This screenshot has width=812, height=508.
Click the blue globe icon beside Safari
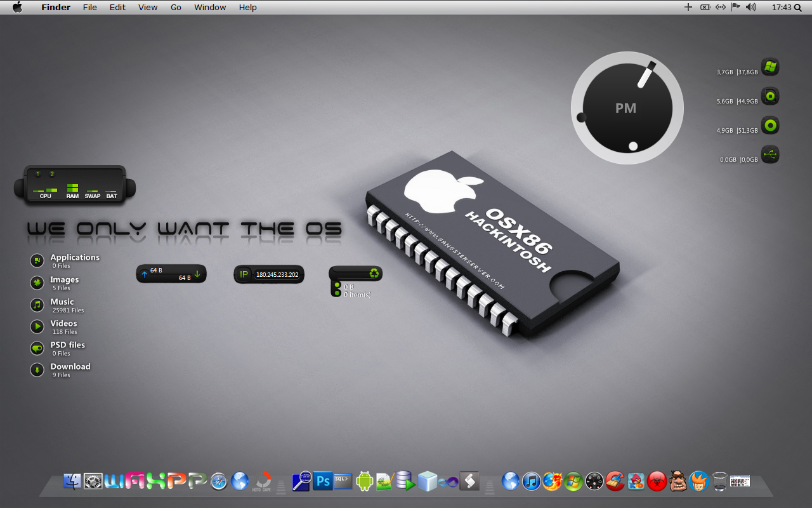[240, 481]
